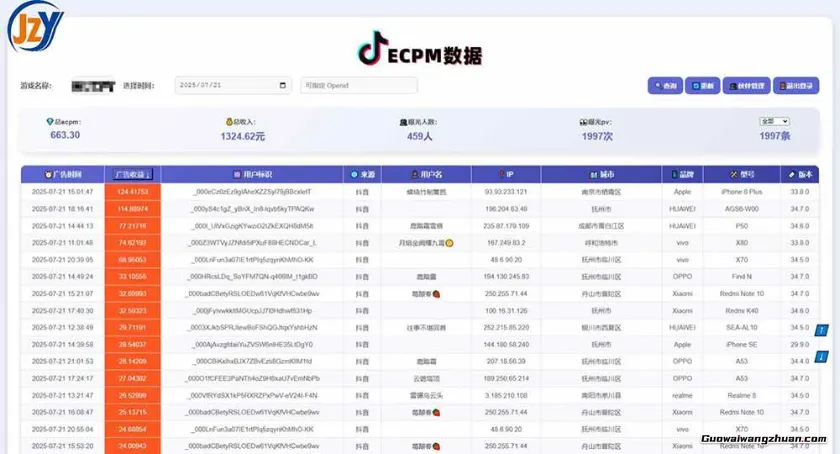Viewport: 840px width, 454px height.
Task: Focus the Openid input field
Action: tap(359, 85)
